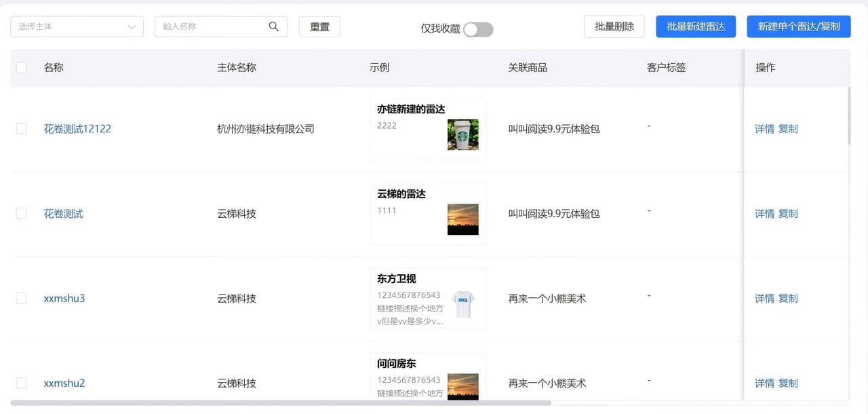Open the xxmshu2 record link
Screen dimensions: 868x414
click(x=64, y=383)
